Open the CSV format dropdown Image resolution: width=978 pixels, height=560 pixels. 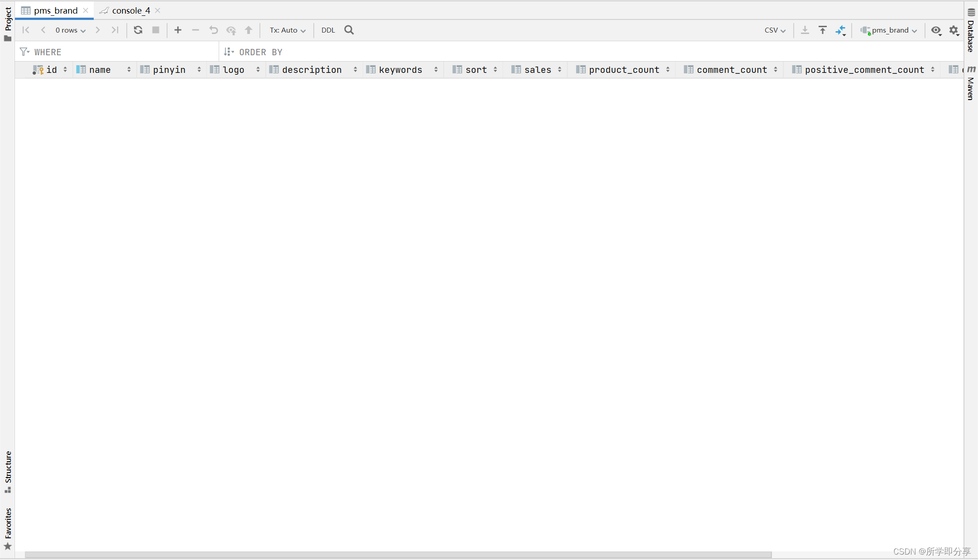(x=775, y=30)
